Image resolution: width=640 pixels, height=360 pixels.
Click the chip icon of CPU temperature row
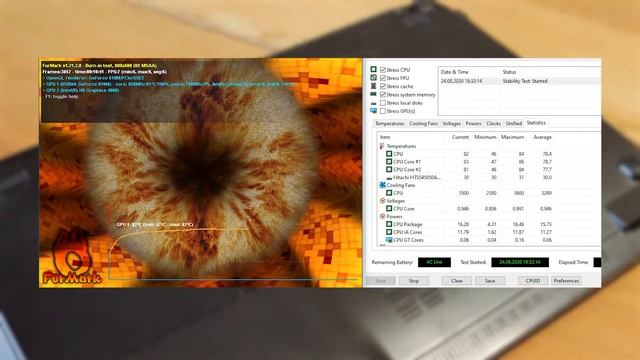click(389, 154)
